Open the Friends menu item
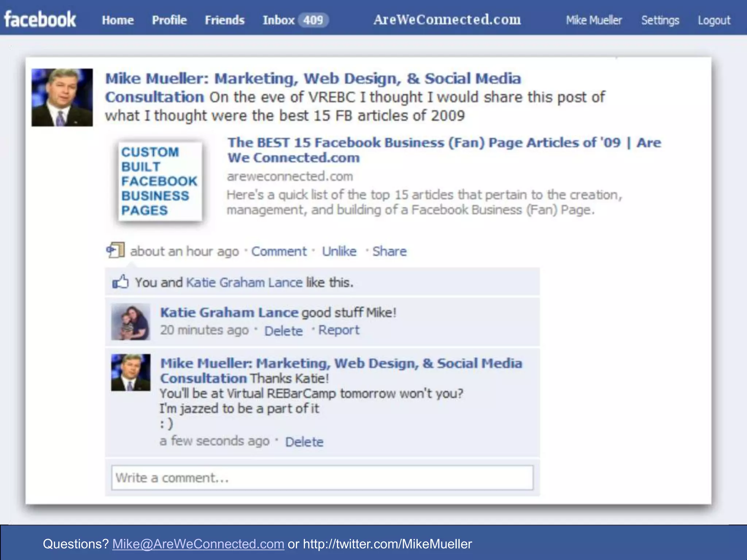The height and width of the screenshot is (560, 747). [225, 20]
